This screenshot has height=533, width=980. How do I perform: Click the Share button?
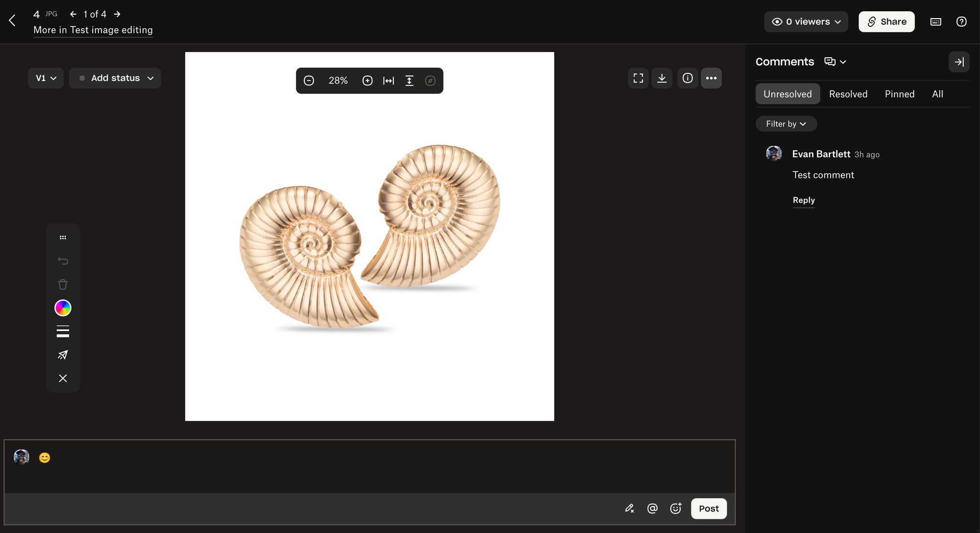tap(886, 22)
